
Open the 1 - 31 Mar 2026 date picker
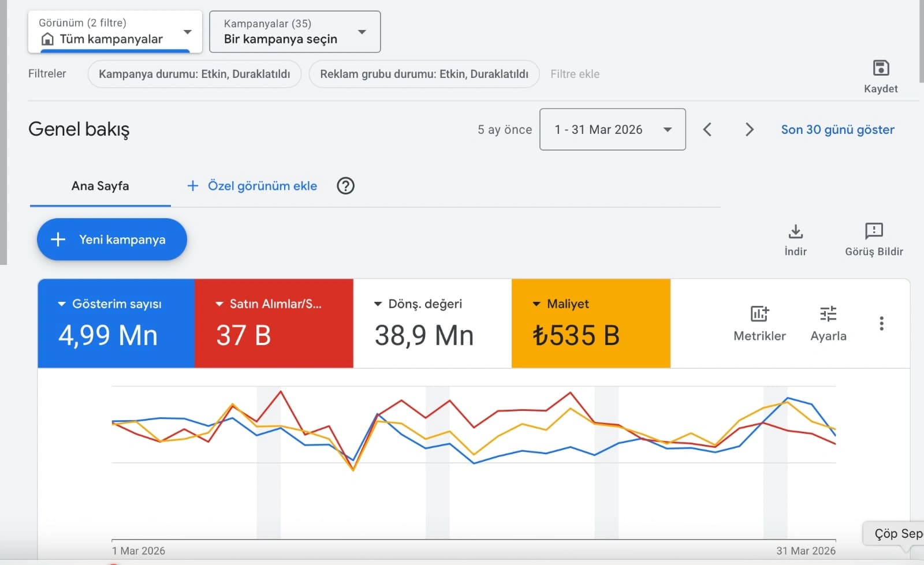click(613, 129)
